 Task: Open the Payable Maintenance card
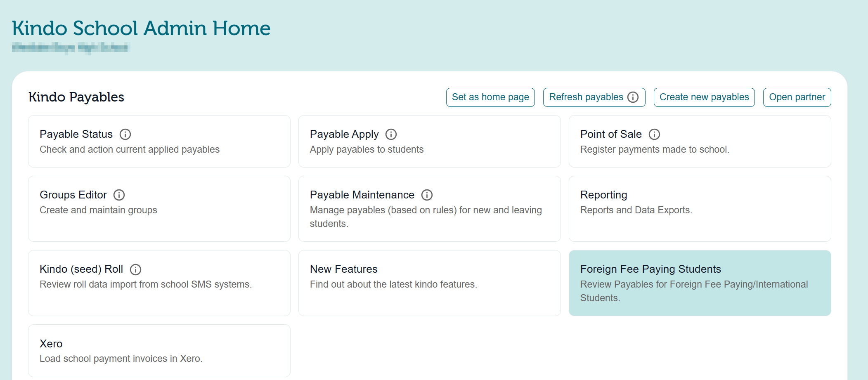[x=430, y=209]
